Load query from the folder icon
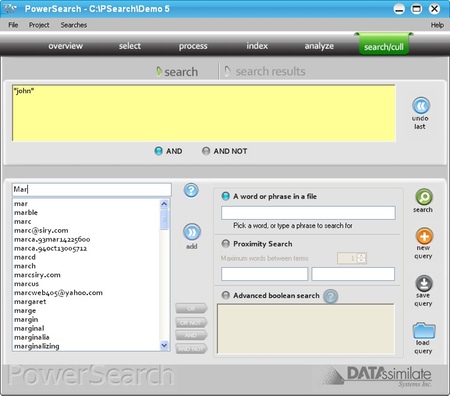This screenshot has width=450, height=396. 424,331
